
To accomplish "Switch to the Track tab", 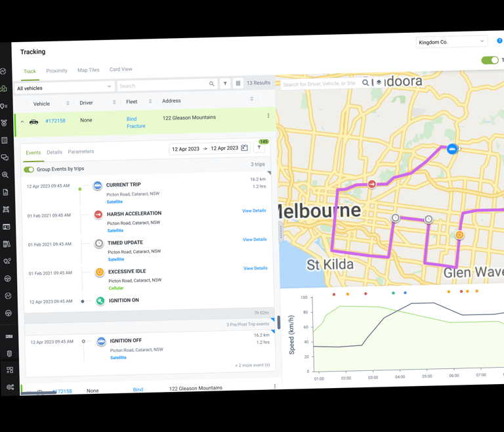I will [30, 72].
